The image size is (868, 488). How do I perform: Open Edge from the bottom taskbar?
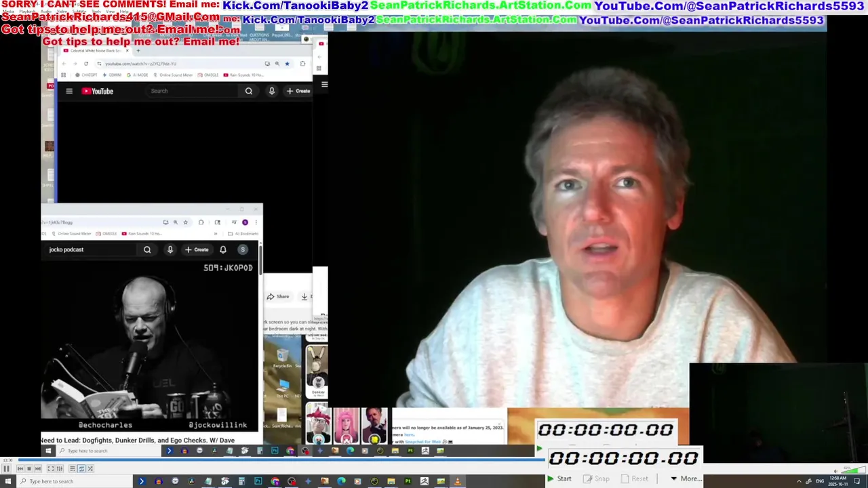341,481
